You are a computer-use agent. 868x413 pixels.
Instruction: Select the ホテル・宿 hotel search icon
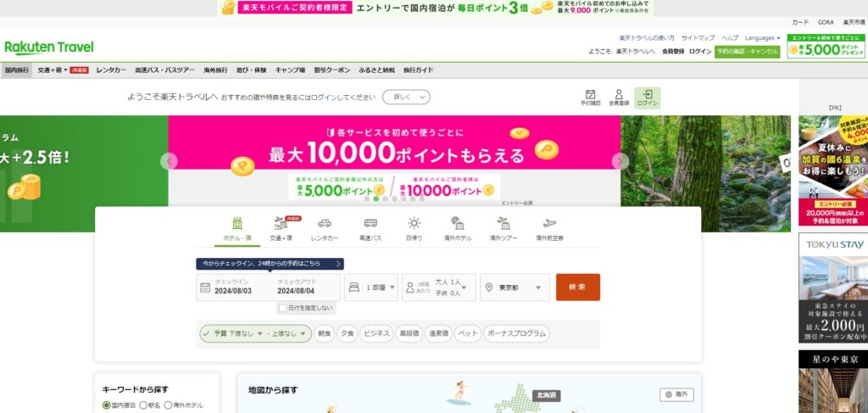(236, 224)
